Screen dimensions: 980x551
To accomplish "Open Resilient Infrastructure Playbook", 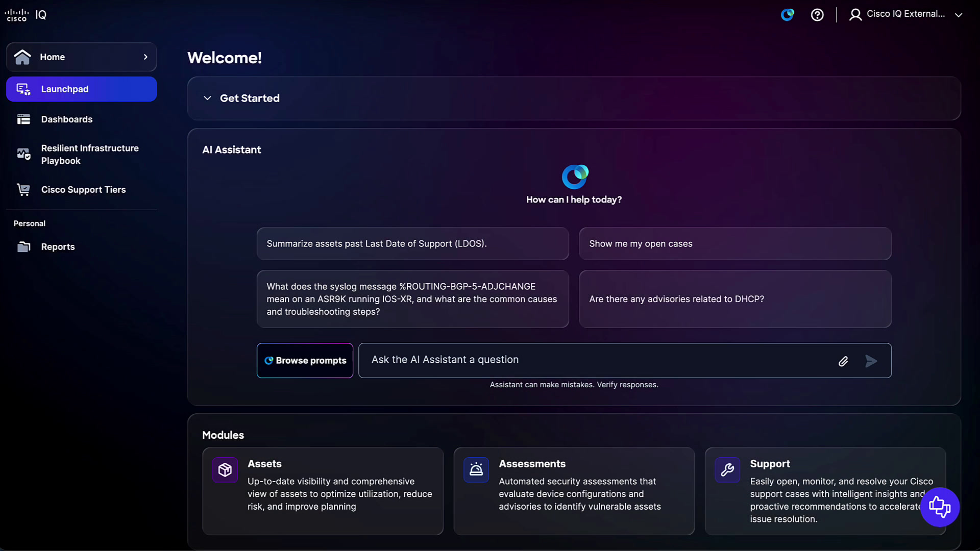I will (x=82, y=155).
